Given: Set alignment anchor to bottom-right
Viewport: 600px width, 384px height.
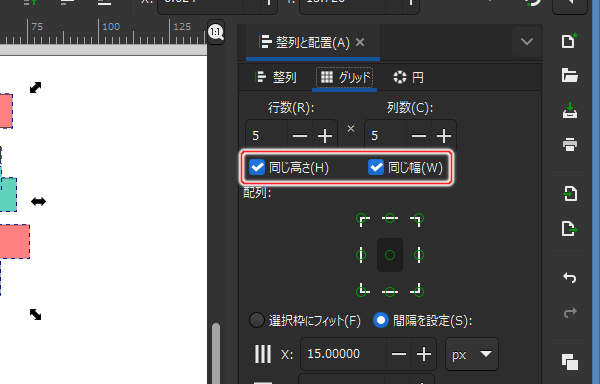Looking at the screenshot, I should [x=417, y=291].
